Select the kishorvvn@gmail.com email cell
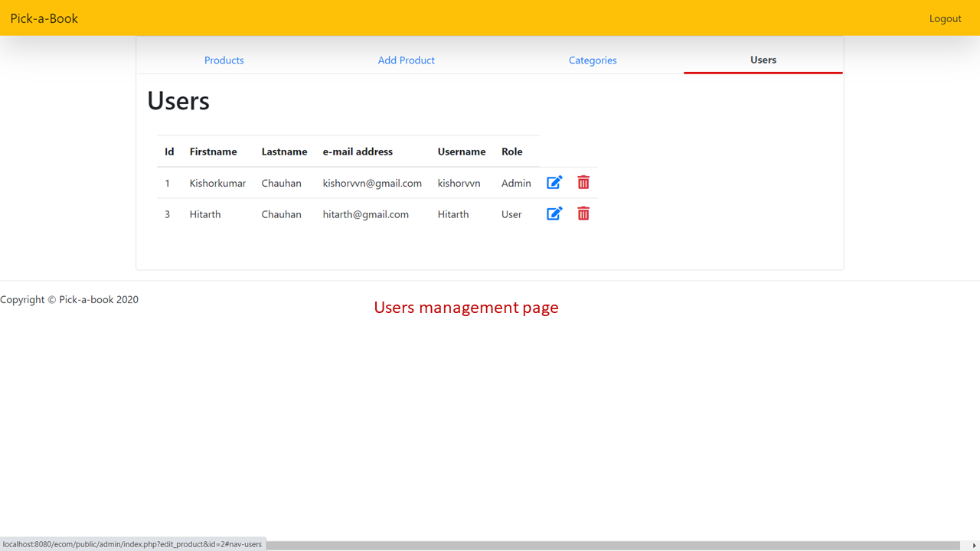This screenshot has height=551, width=980. [372, 183]
